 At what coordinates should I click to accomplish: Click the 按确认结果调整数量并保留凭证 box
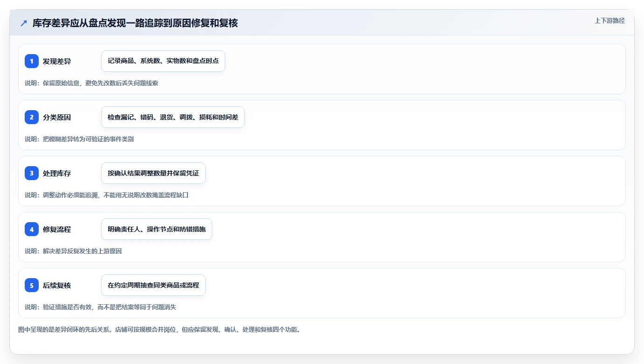(x=153, y=173)
